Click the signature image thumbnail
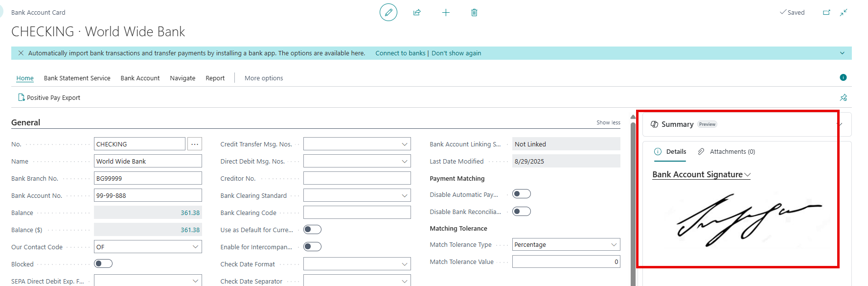The width and height of the screenshot is (868, 286). pyautogui.click(x=749, y=219)
